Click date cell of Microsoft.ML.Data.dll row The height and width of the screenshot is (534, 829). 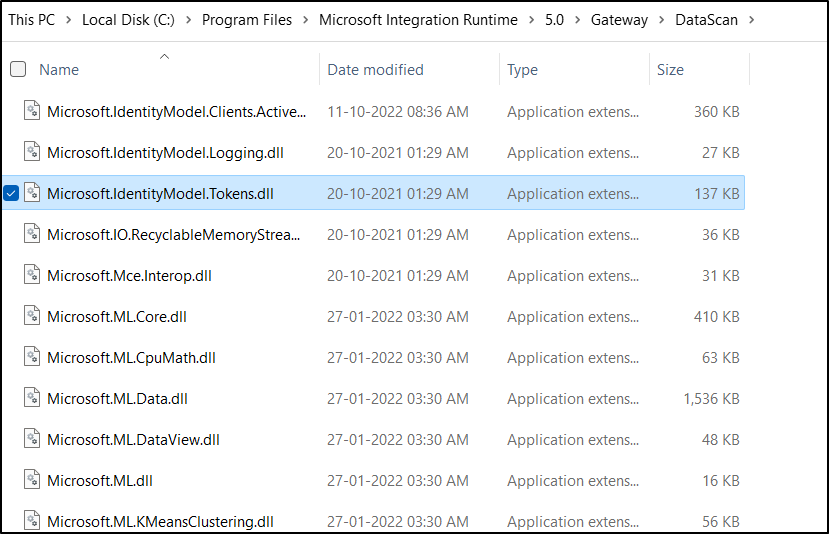pyautogui.click(x=398, y=399)
